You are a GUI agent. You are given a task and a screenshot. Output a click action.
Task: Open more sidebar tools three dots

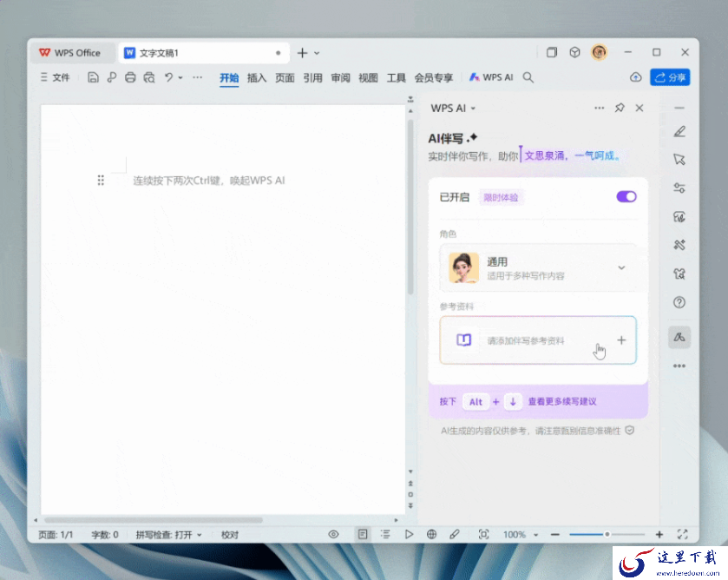[679, 366]
